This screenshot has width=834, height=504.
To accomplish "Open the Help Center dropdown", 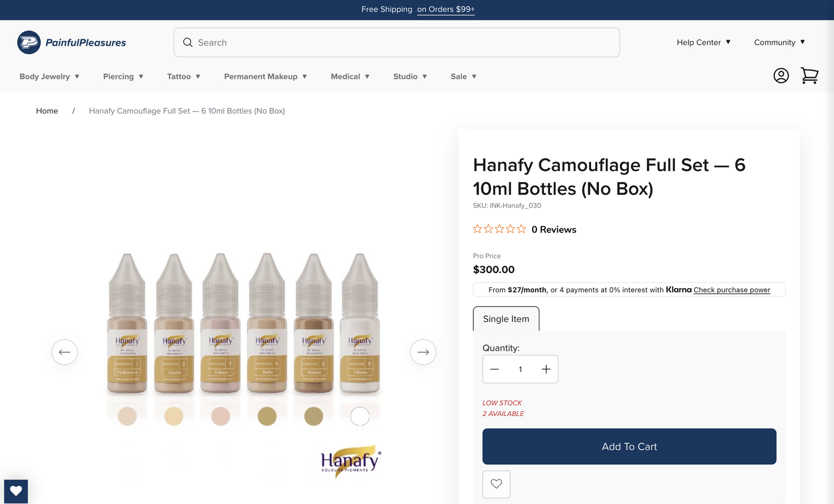I will click(x=704, y=42).
